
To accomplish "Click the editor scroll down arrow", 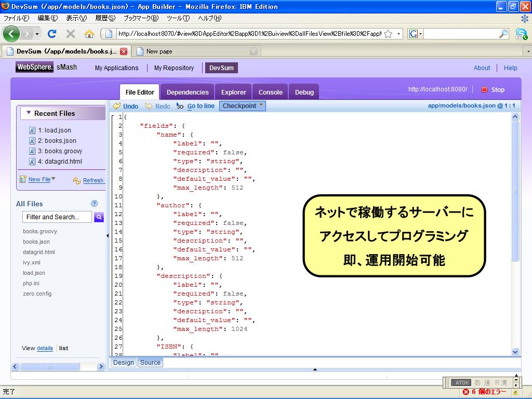I will pyautogui.click(x=515, y=352).
